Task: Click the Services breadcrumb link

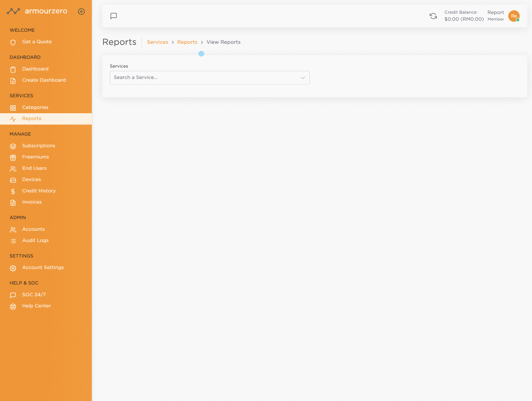Action: click(157, 42)
